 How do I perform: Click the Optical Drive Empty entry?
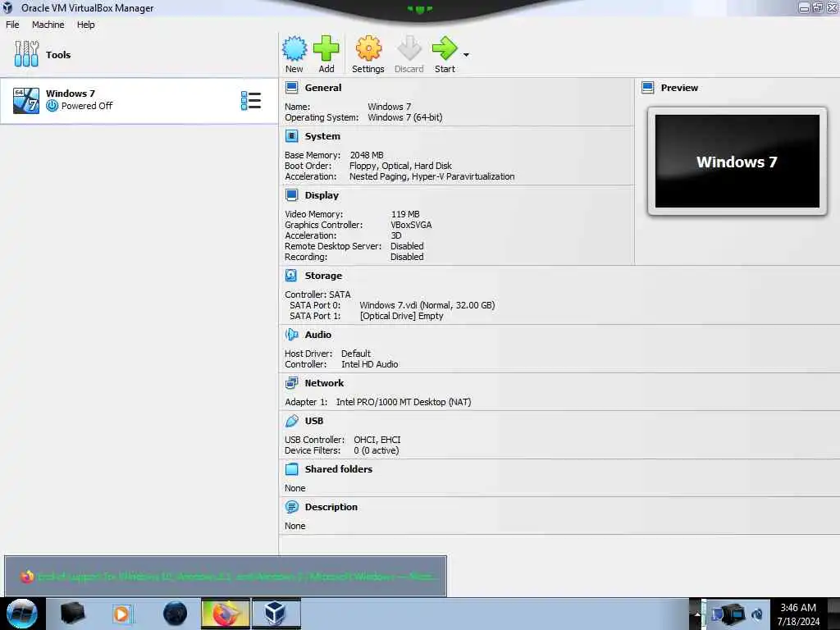click(402, 316)
